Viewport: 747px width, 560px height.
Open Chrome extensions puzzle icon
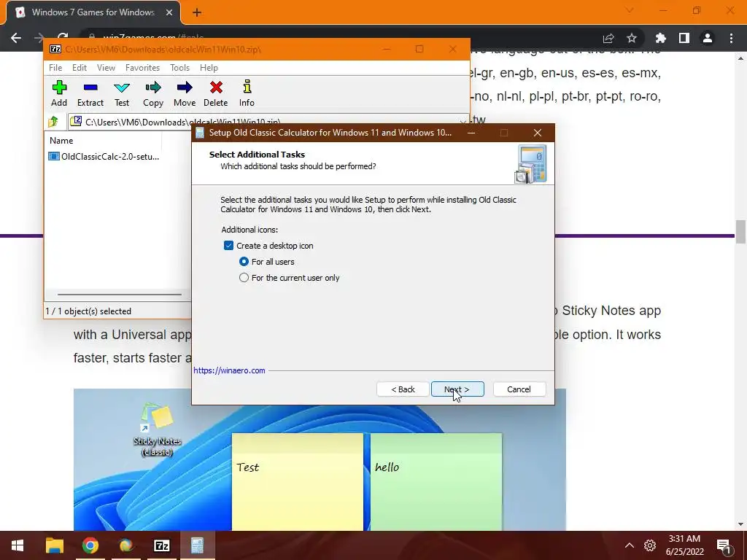pyautogui.click(x=660, y=38)
